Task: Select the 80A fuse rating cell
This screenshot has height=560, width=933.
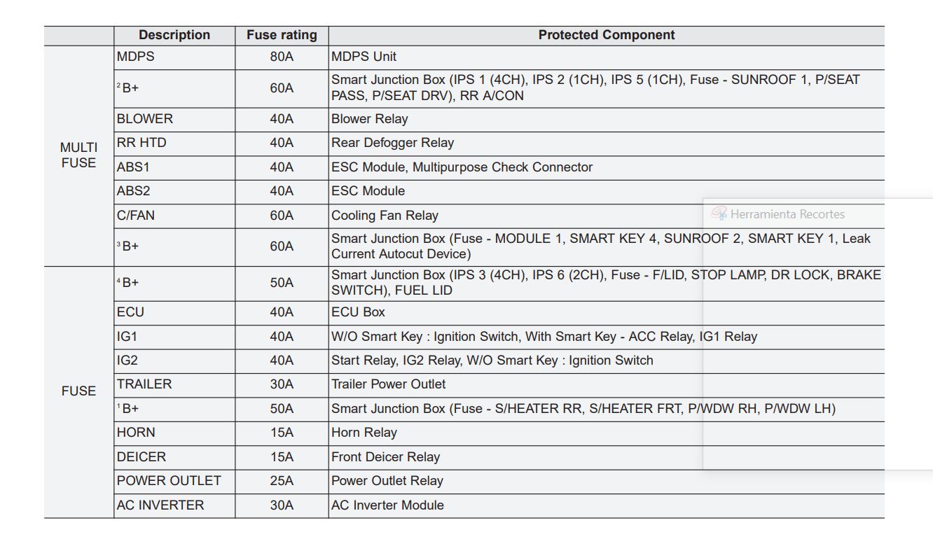Action: click(282, 57)
